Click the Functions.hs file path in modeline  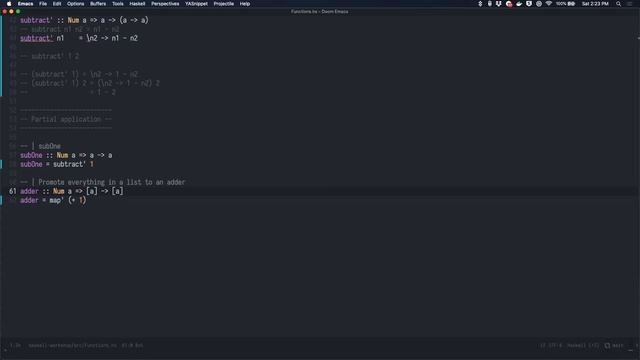pos(72,345)
